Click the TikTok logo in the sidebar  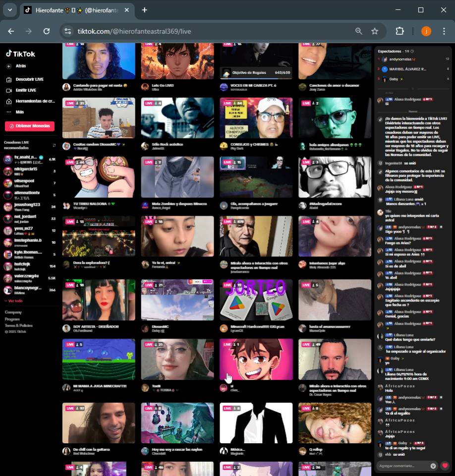point(20,54)
